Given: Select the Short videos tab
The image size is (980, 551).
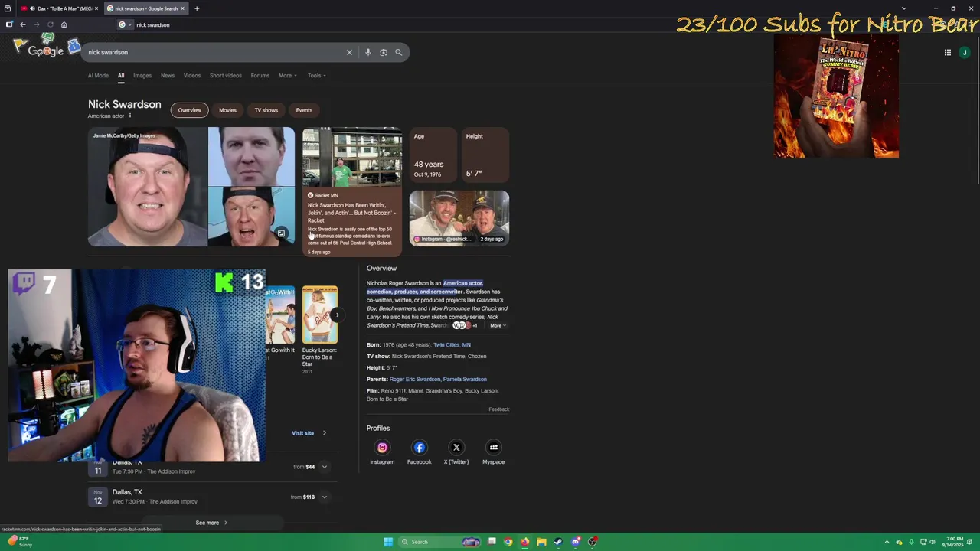Looking at the screenshot, I should tap(226, 75).
